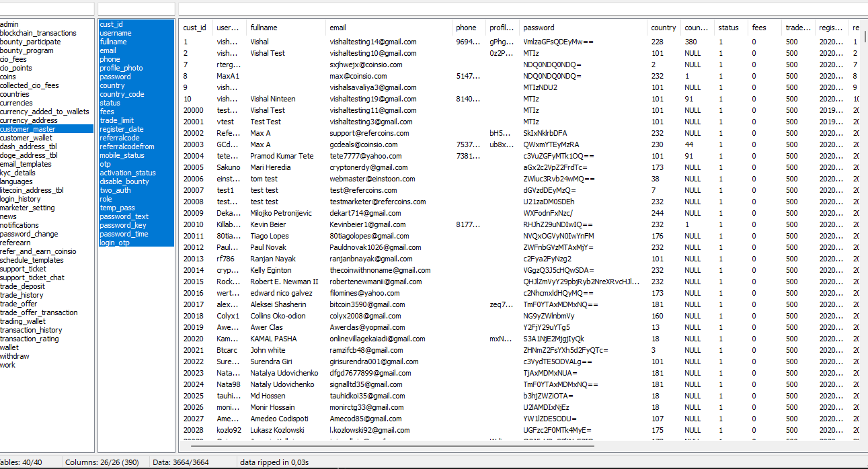Screen dimensions: 868x469
Task: Open the blockchain_transactions table
Action: tap(38, 33)
